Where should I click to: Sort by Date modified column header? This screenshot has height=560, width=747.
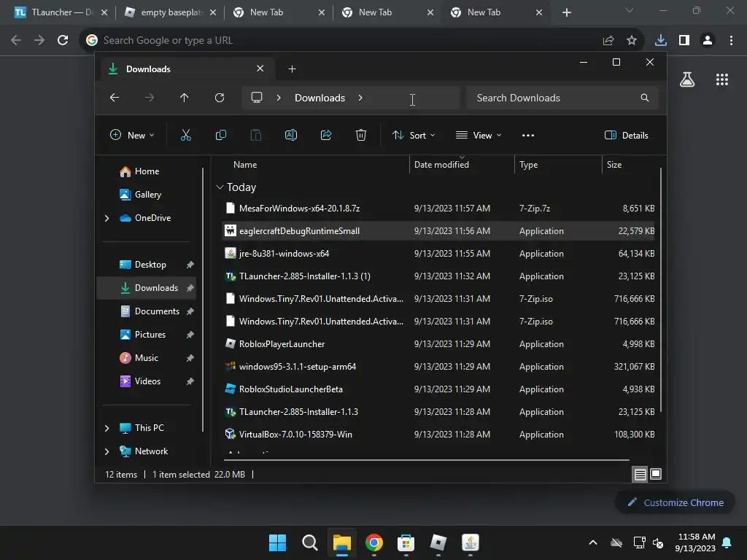(462, 165)
